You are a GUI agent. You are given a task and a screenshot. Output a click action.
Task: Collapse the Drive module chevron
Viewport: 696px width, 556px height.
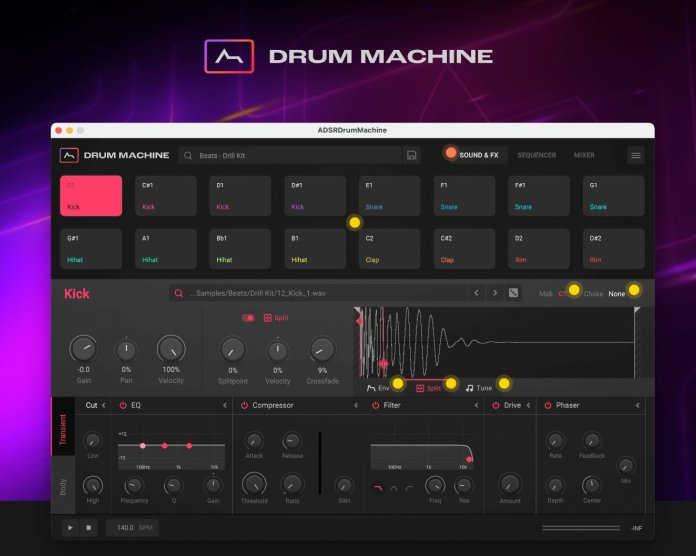(x=528, y=405)
